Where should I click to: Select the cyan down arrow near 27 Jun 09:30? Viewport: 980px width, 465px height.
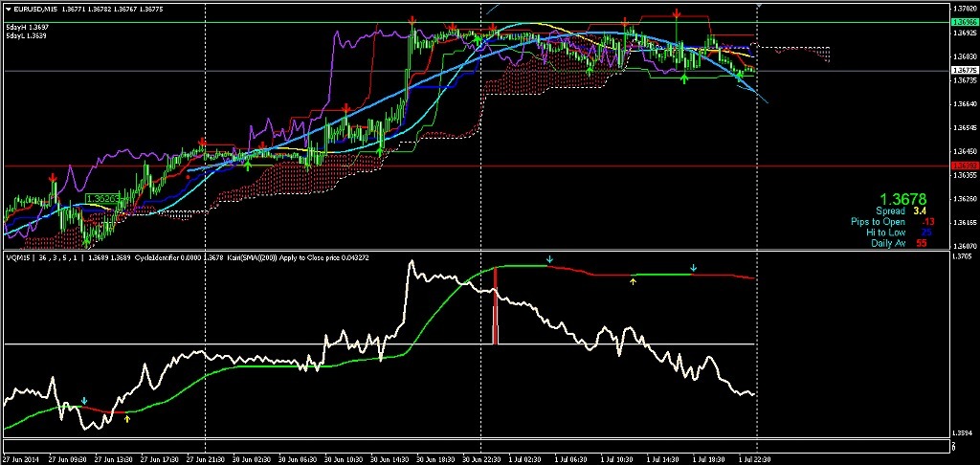(84, 400)
